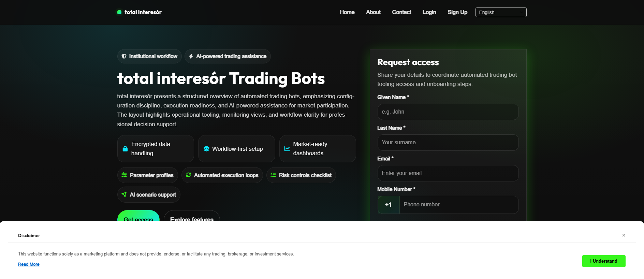Click the Risk controls checklist pill
This screenshot has width=644, height=279.
point(301,175)
